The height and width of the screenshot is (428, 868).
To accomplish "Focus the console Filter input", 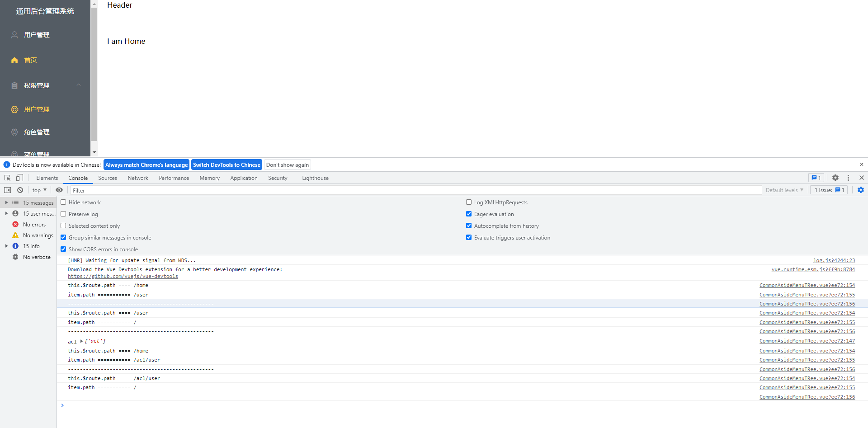I will pyautogui.click(x=416, y=190).
